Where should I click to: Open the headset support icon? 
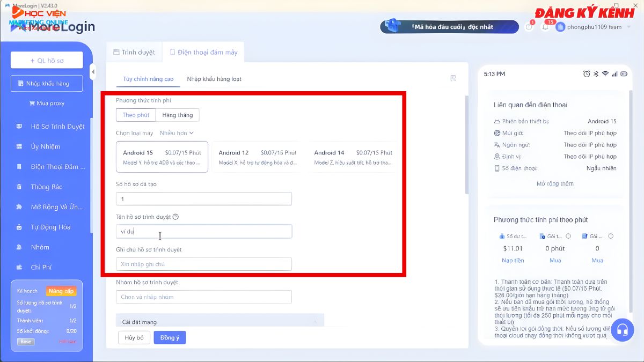pyautogui.click(x=623, y=330)
